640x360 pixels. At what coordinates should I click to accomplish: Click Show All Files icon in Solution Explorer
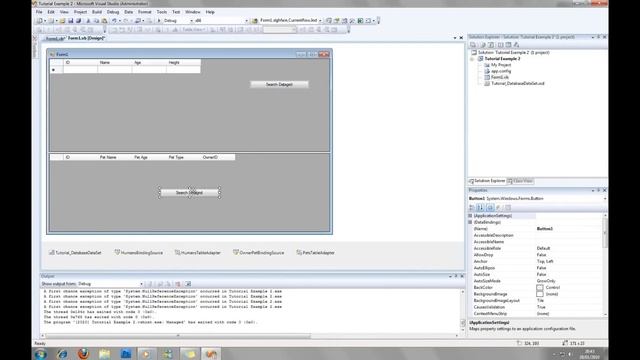tap(482, 45)
